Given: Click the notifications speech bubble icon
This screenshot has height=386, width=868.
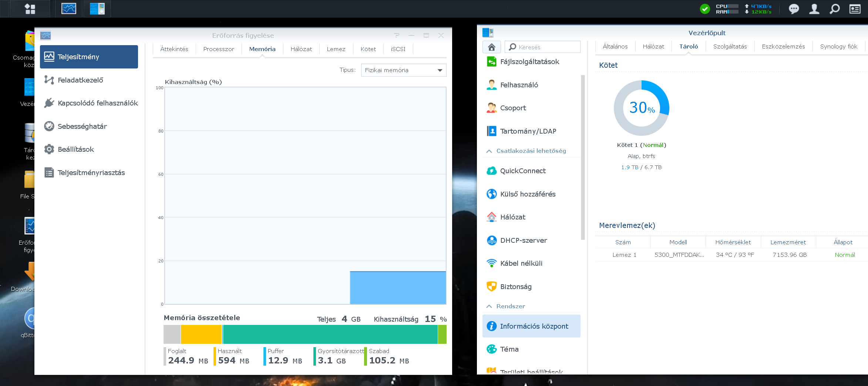Looking at the screenshot, I should click(x=794, y=9).
